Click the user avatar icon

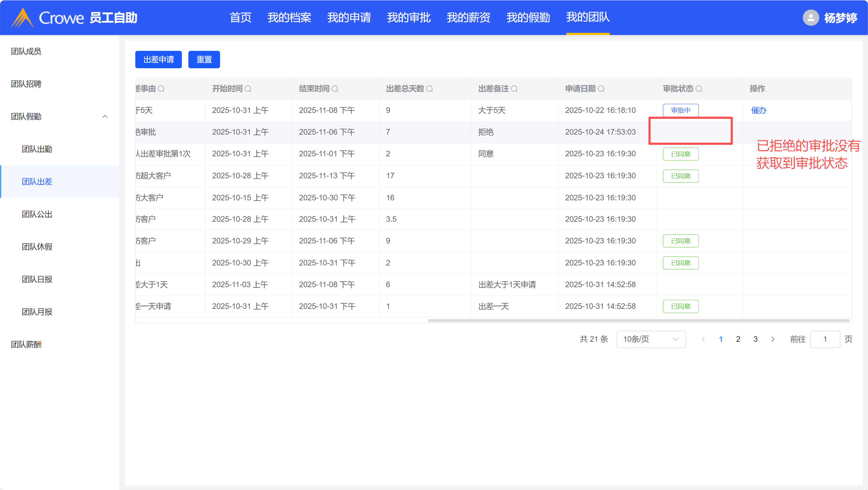tap(811, 17)
